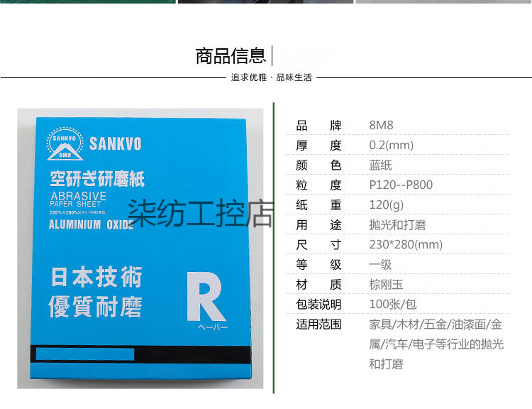Click the 适用范围 label
532x409 pixels.
tap(318, 324)
